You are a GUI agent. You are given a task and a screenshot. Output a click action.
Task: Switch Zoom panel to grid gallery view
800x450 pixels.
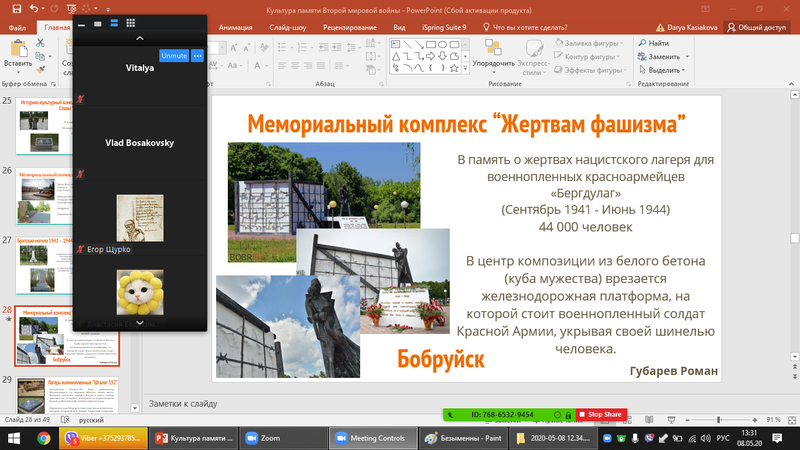point(131,23)
